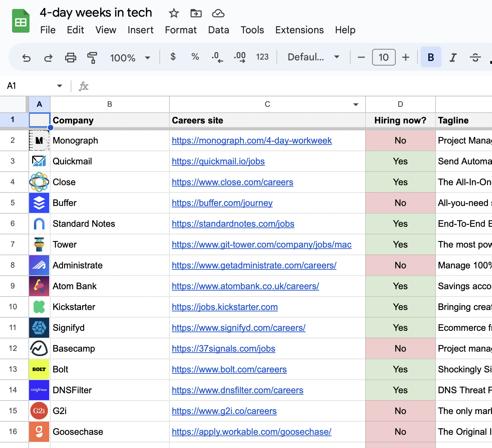Select the Close logo cell

pyautogui.click(x=39, y=182)
